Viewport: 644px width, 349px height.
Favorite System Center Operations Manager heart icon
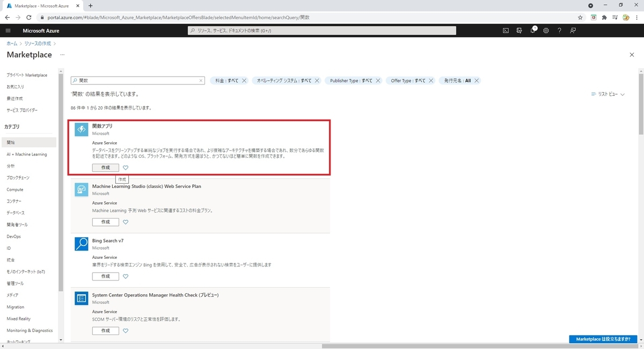[126, 331]
